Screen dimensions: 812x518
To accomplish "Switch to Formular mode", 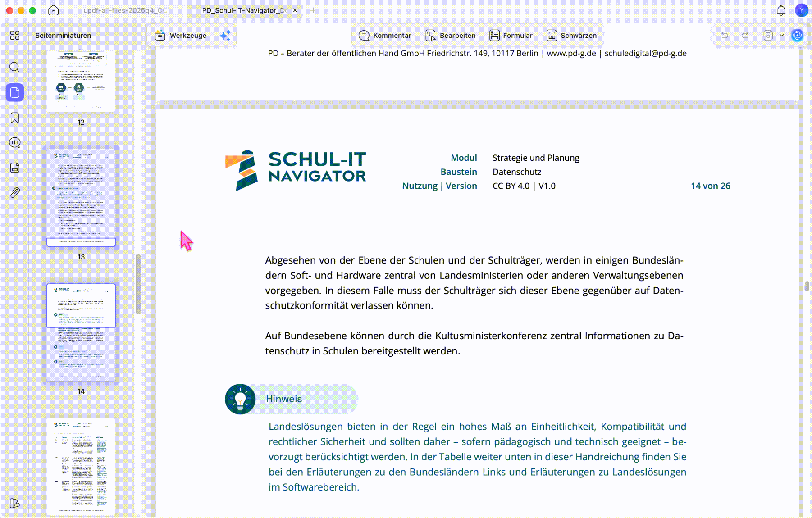I will 511,36.
